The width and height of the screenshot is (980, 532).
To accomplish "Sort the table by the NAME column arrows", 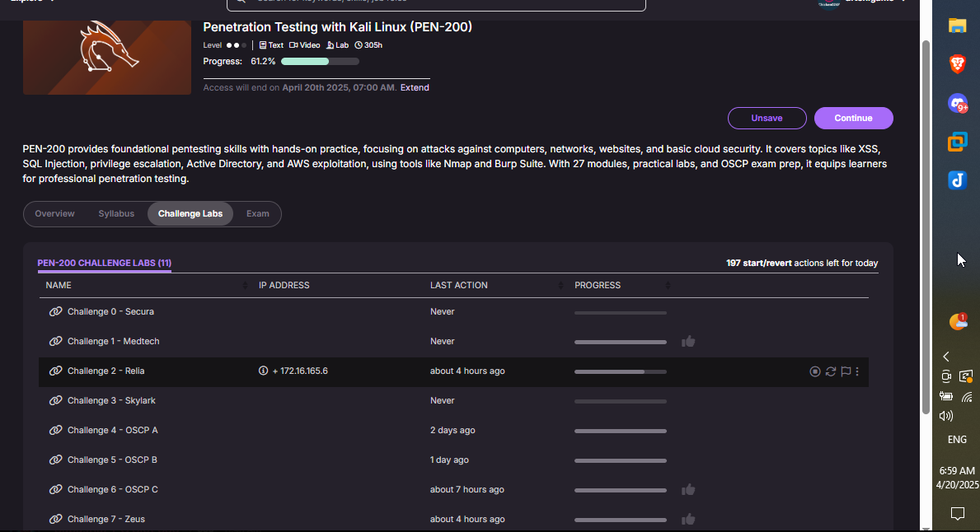I will [244, 286].
